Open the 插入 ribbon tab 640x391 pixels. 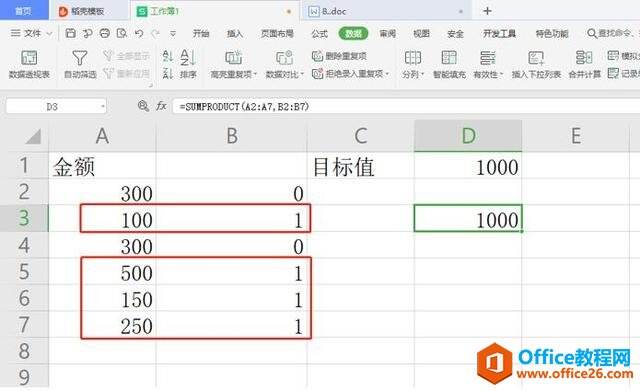coord(235,33)
